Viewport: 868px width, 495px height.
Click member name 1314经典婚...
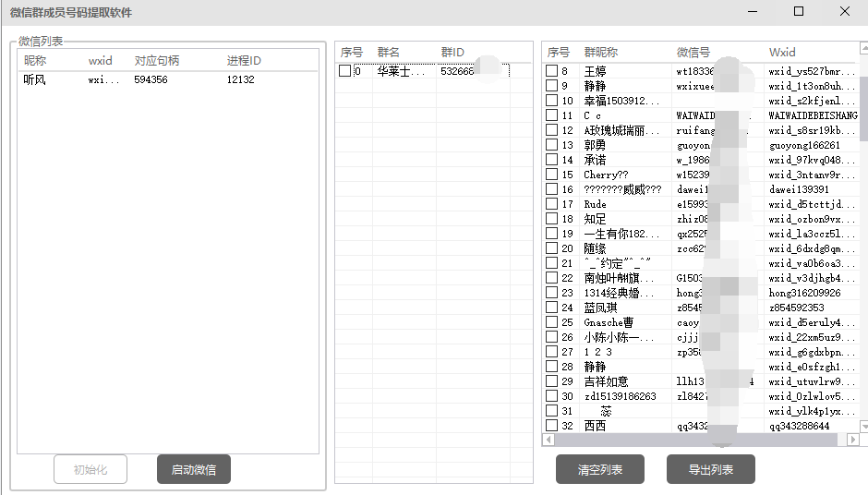click(619, 293)
